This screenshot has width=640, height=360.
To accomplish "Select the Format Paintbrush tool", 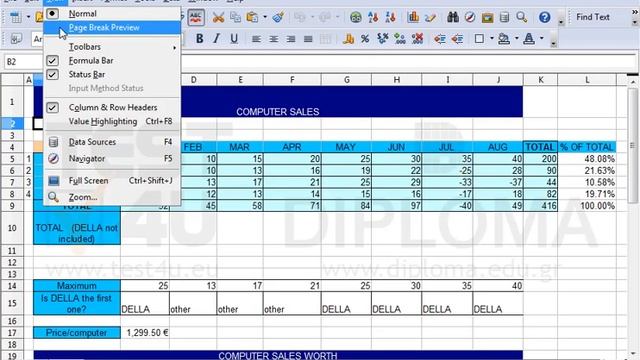I will (x=278, y=17).
